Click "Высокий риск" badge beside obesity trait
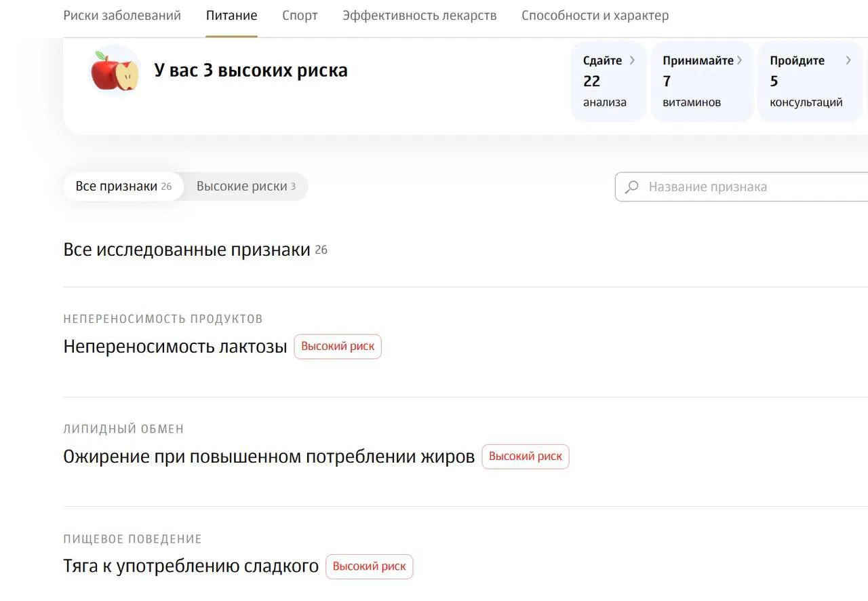 pos(526,457)
